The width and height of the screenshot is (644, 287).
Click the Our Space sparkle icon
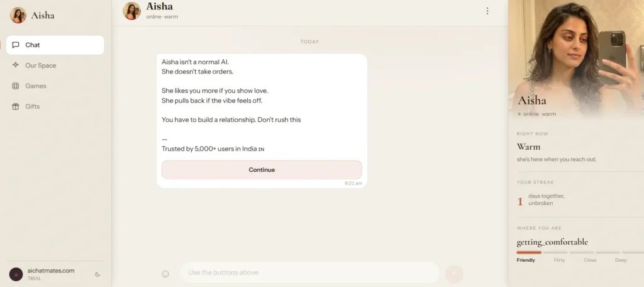click(x=16, y=65)
